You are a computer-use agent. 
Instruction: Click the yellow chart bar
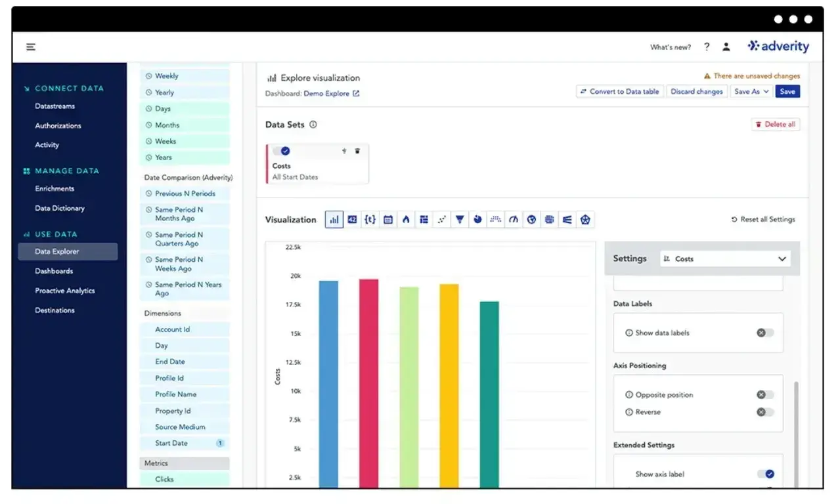[449, 386]
